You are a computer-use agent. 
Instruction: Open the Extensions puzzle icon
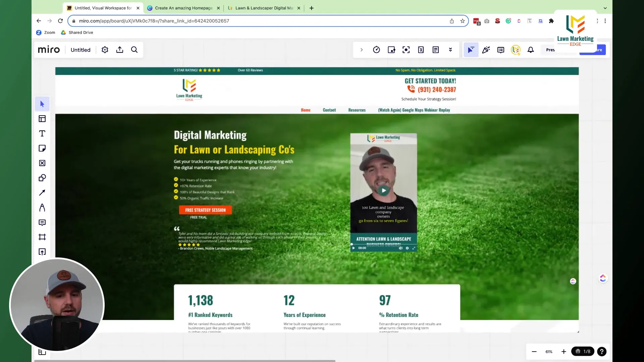551,21
